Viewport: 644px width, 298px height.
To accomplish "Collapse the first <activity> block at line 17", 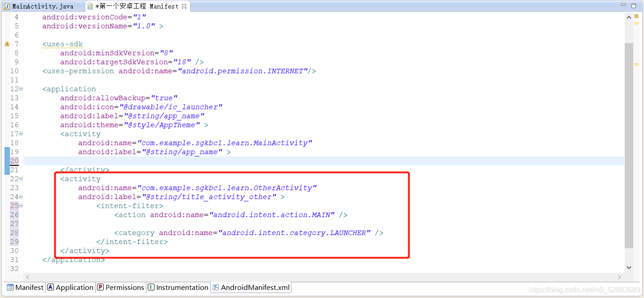I will pyautogui.click(x=21, y=134).
